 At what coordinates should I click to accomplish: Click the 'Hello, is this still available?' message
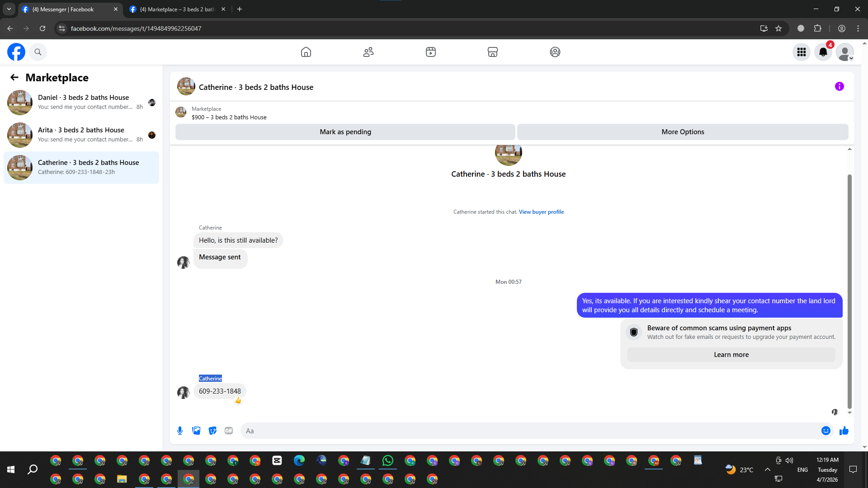coord(238,240)
